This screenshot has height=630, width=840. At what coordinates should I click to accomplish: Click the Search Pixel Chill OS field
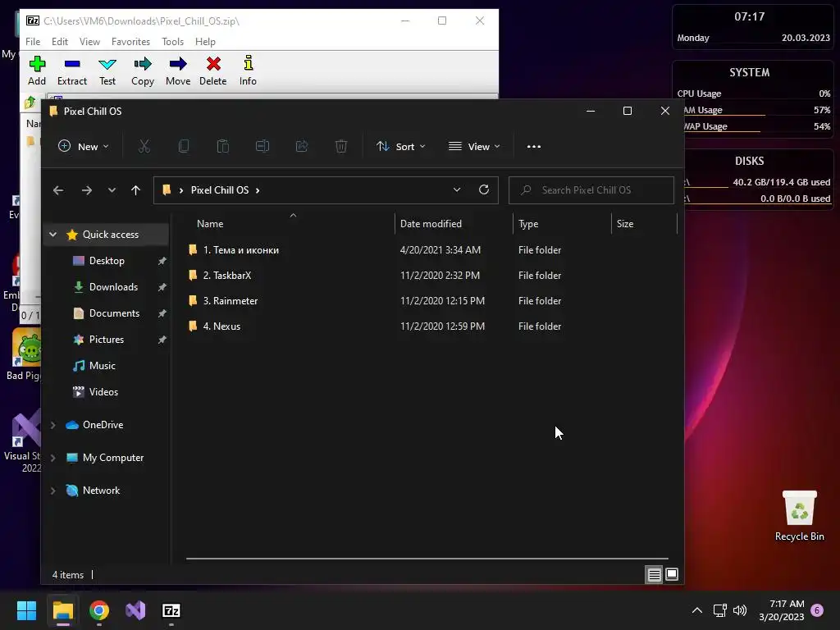coord(591,190)
